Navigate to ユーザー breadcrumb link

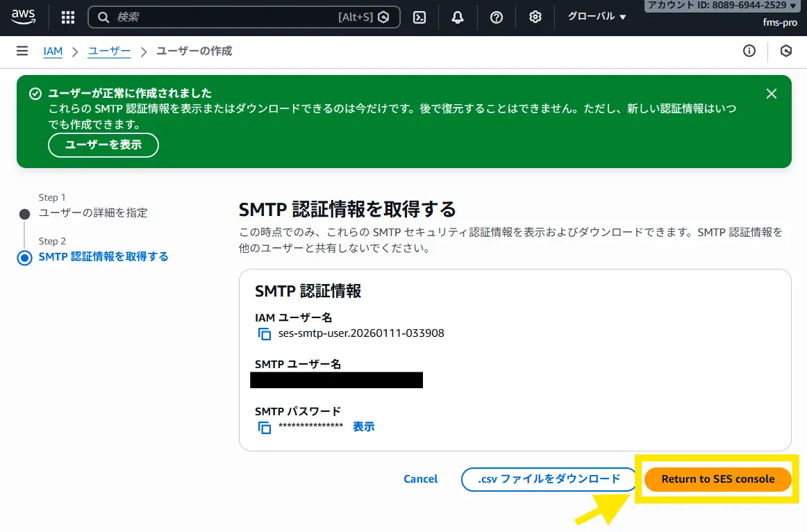point(109,51)
